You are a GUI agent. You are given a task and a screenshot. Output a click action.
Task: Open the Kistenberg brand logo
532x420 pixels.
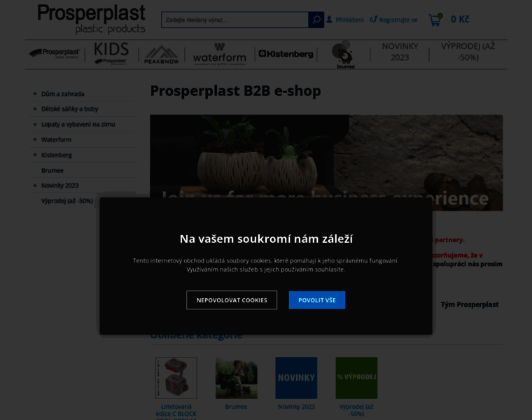tap(286, 54)
